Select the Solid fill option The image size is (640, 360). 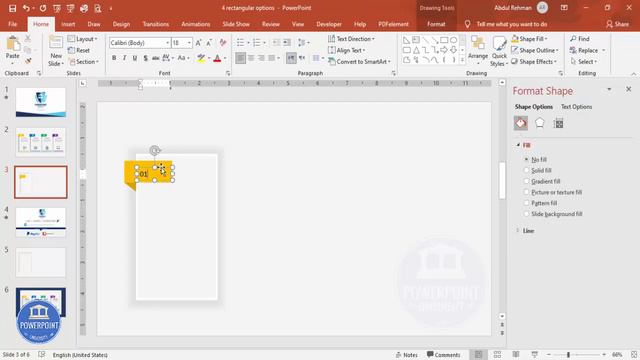pyautogui.click(x=527, y=170)
